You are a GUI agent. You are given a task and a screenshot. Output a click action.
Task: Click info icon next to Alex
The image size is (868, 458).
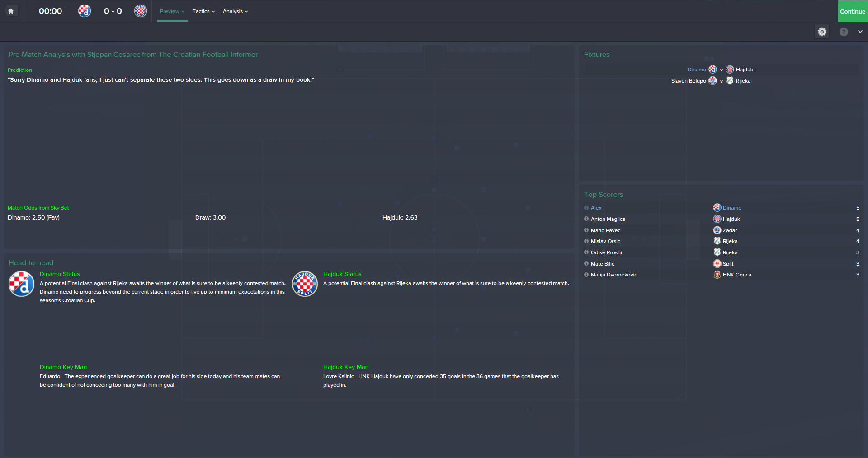click(x=586, y=208)
